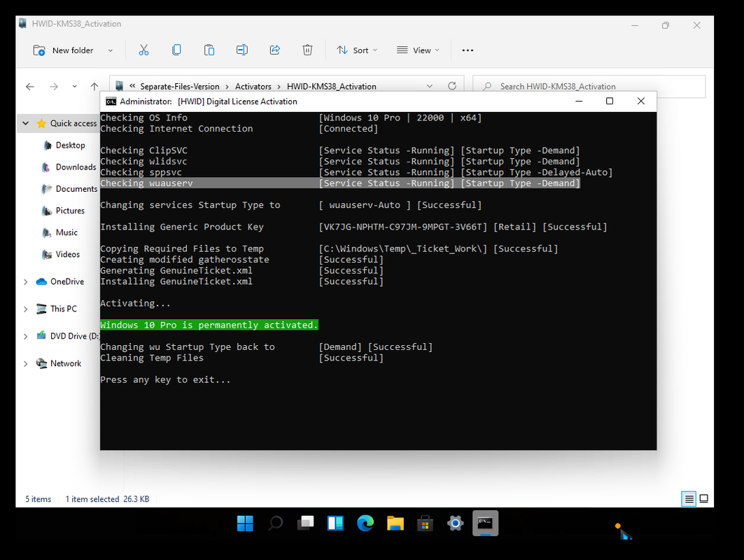Click the Delete trash icon in toolbar

307,50
